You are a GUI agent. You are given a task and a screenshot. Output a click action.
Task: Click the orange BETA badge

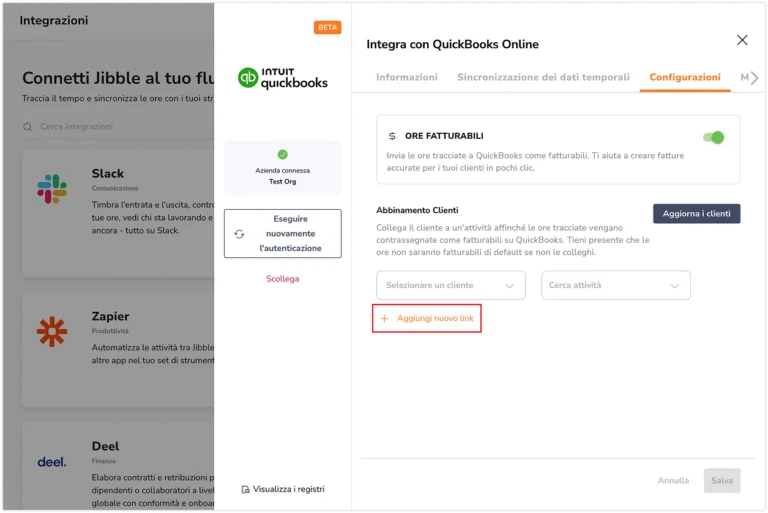pos(327,27)
